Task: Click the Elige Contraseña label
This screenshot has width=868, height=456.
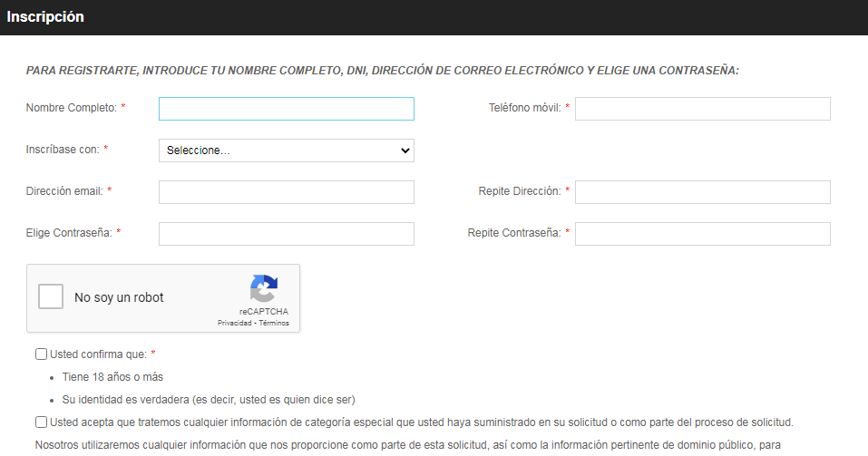Action: click(69, 233)
